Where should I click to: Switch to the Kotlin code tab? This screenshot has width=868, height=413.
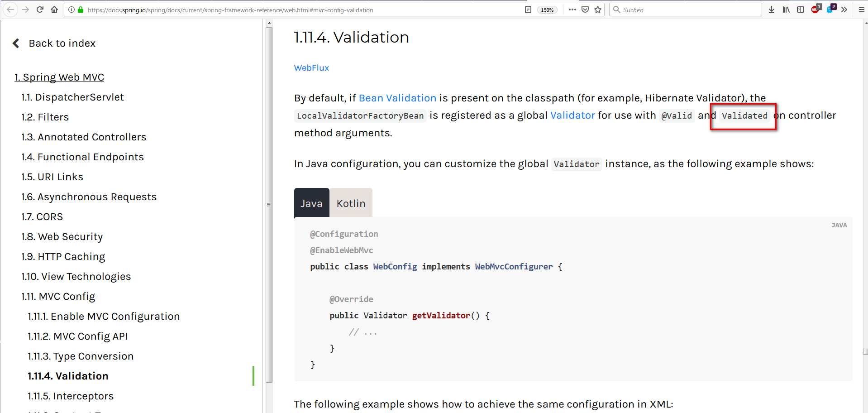click(351, 203)
